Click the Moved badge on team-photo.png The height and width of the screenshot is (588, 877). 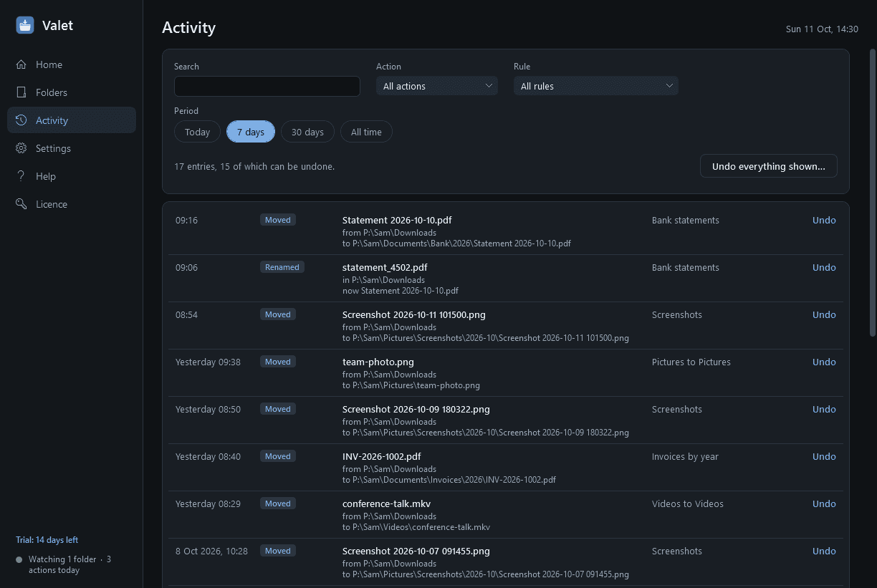coord(278,362)
